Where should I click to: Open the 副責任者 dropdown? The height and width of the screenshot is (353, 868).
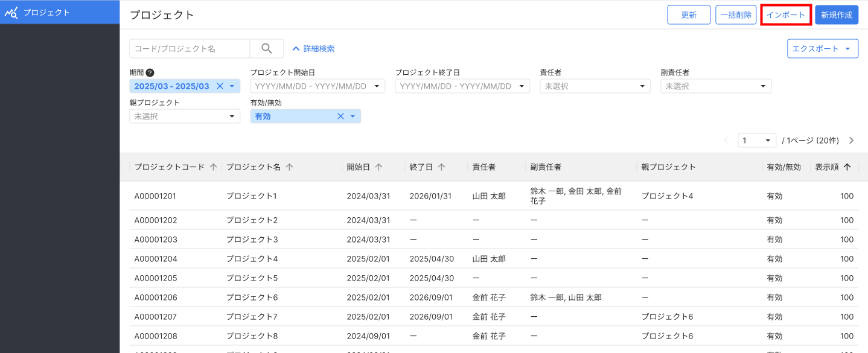(716, 86)
